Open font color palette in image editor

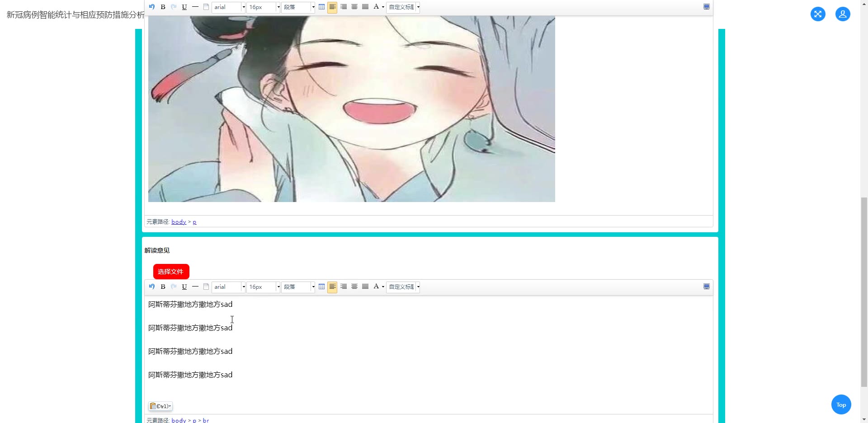pos(383,7)
